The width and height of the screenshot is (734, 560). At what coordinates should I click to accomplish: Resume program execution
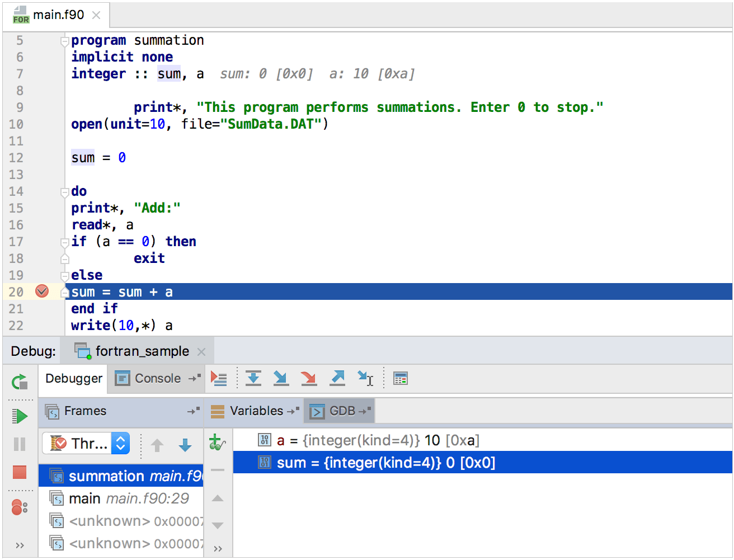[x=18, y=416]
